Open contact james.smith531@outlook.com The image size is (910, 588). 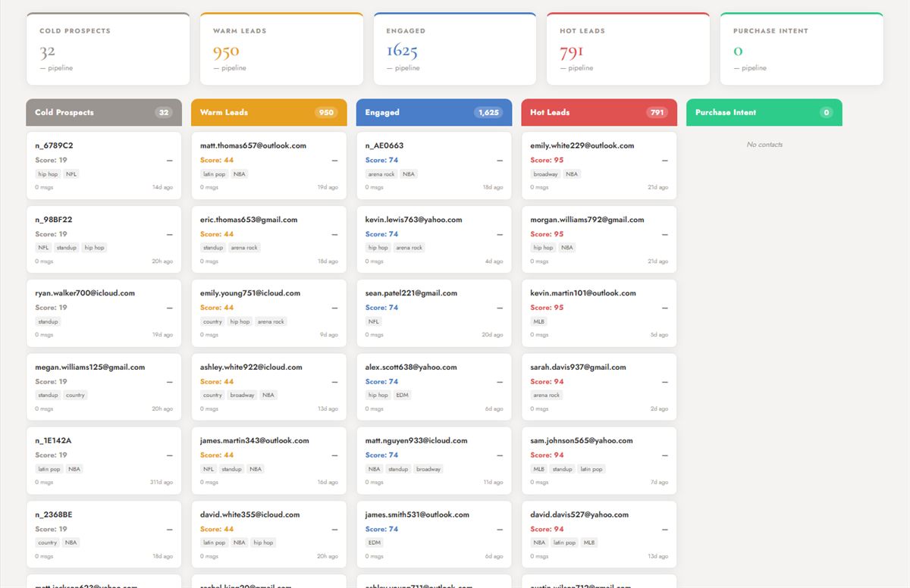pos(434,534)
